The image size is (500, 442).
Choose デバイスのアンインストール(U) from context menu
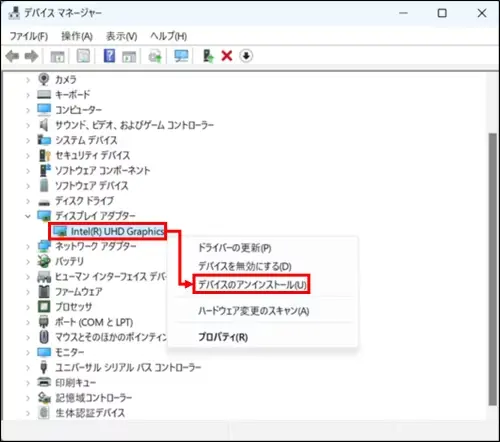pos(252,285)
